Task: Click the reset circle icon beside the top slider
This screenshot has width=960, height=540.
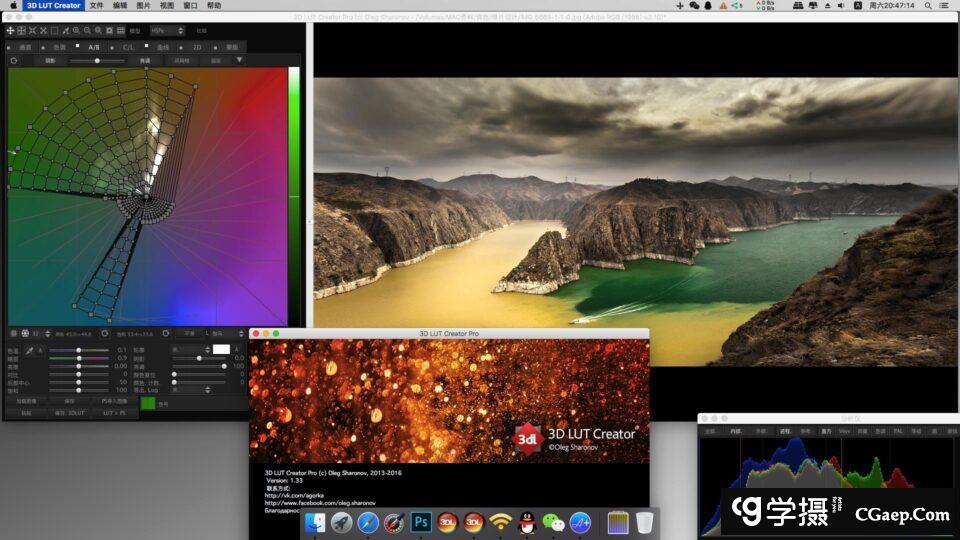Action: pyautogui.click(x=14, y=60)
